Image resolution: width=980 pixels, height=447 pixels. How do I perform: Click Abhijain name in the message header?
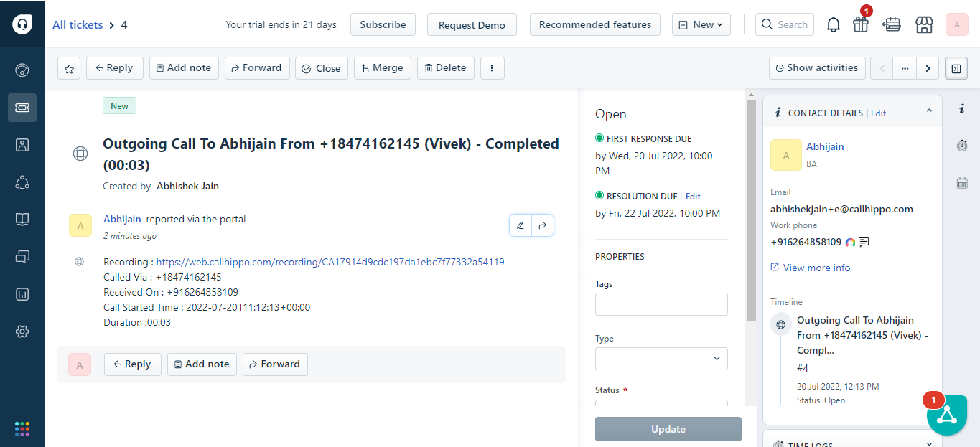[122, 219]
